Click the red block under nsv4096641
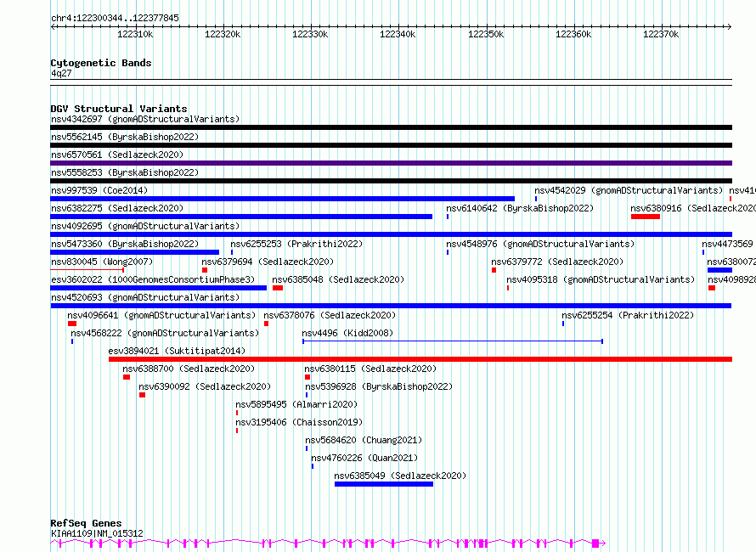Image resolution: width=756 pixels, height=552 pixels. (72, 324)
